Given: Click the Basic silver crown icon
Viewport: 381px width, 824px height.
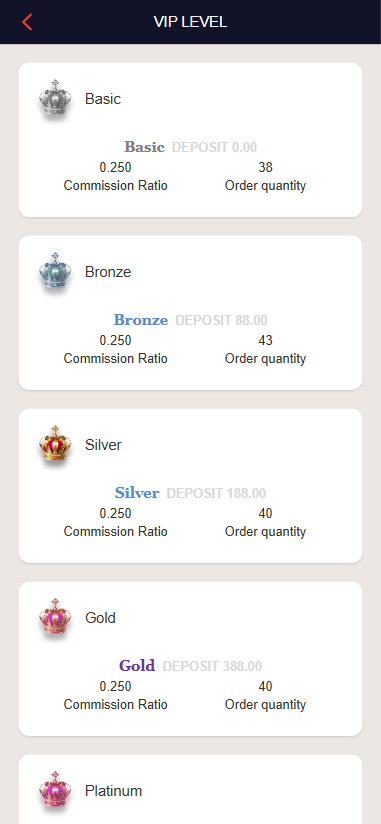Looking at the screenshot, I should [55, 98].
